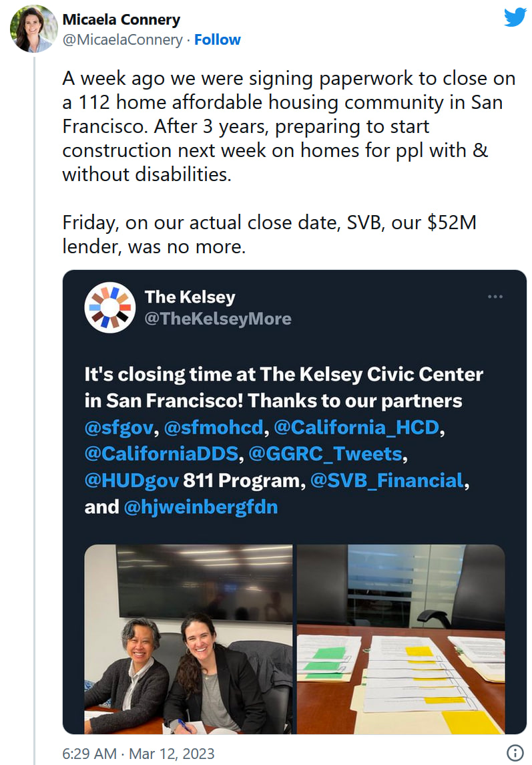Image resolution: width=532 pixels, height=765 pixels.
Task: View photo of two women signing
Action: pyautogui.click(x=188, y=639)
